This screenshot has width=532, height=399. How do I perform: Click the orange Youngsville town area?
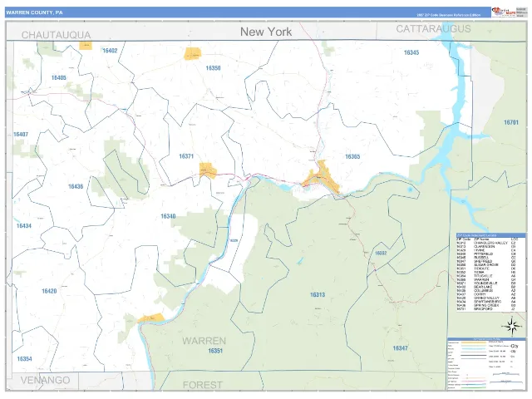(x=208, y=170)
